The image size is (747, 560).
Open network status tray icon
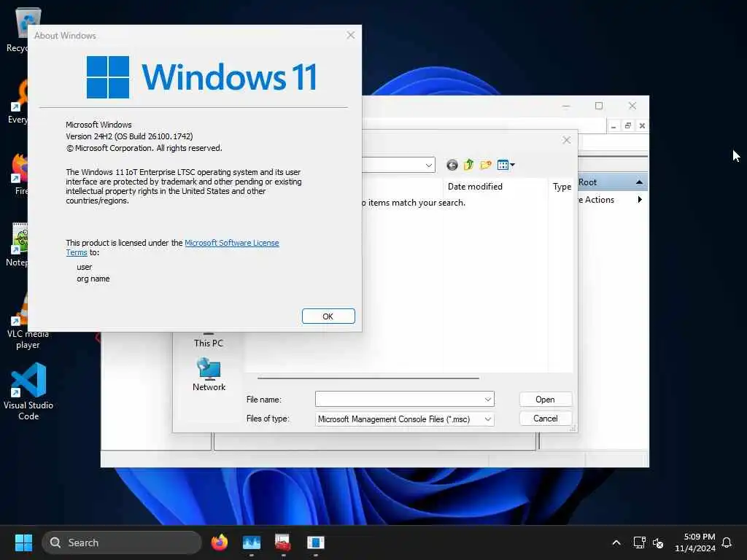639,542
